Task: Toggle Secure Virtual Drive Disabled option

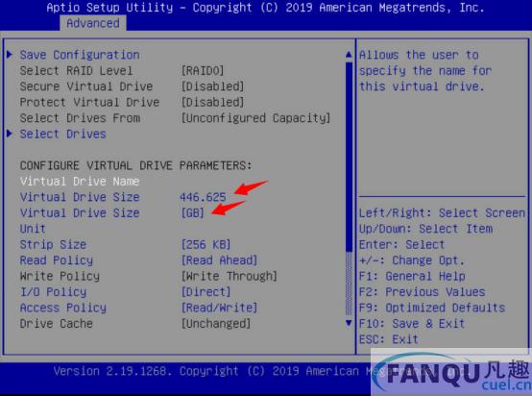Action: click(213, 87)
